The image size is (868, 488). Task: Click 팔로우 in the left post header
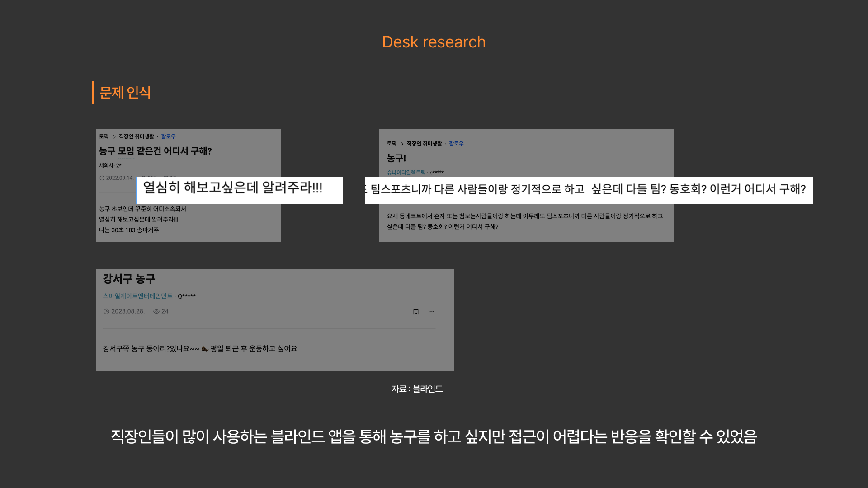tap(168, 136)
